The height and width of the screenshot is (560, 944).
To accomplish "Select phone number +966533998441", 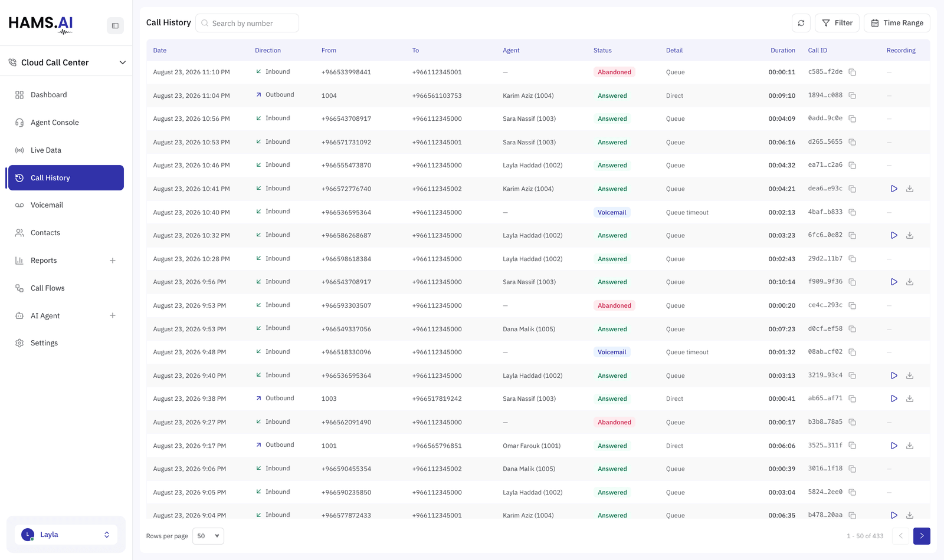I will click(346, 72).
